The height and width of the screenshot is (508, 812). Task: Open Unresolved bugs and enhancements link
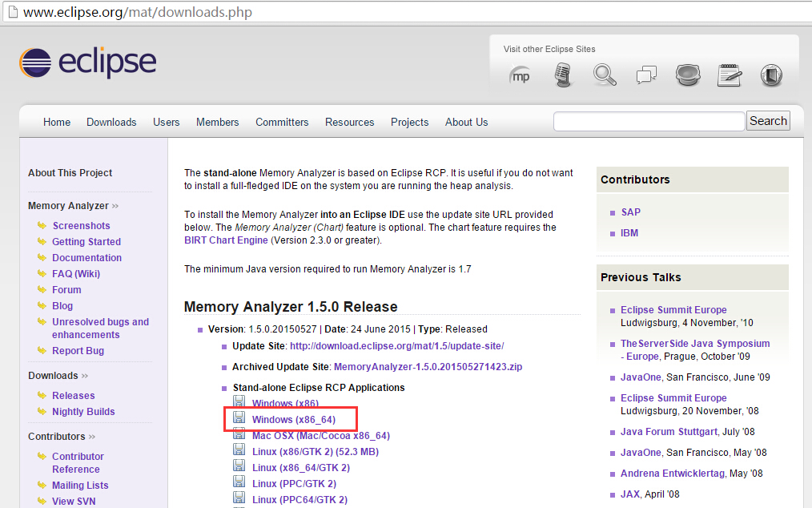[x=100, y=329]
